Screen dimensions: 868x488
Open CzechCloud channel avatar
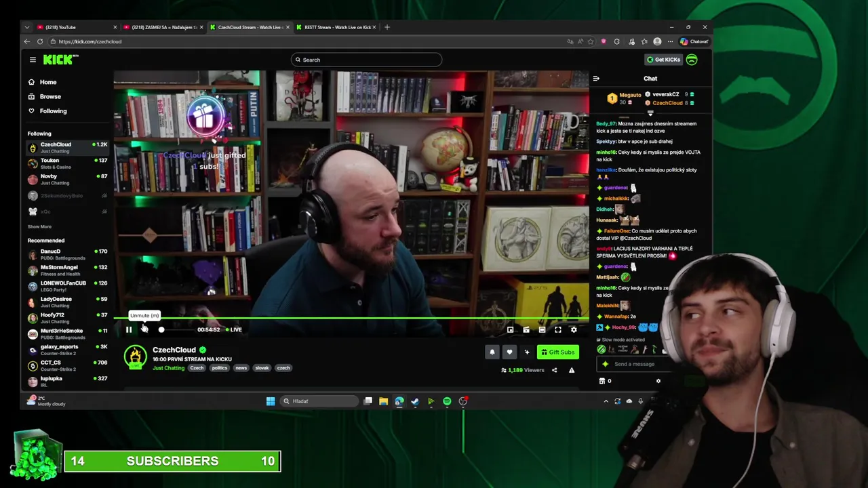pos(135,357)
